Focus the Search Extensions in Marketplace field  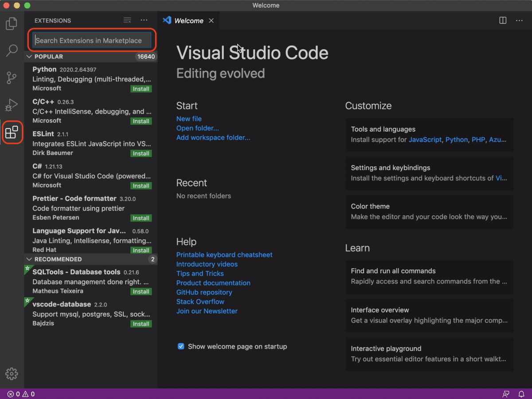[x=92, y=40]
